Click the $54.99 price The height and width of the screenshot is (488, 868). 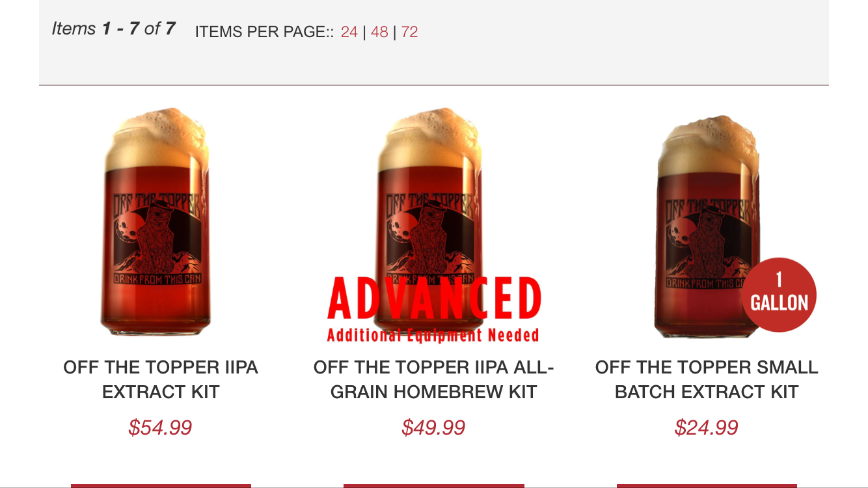pos(160,427)
